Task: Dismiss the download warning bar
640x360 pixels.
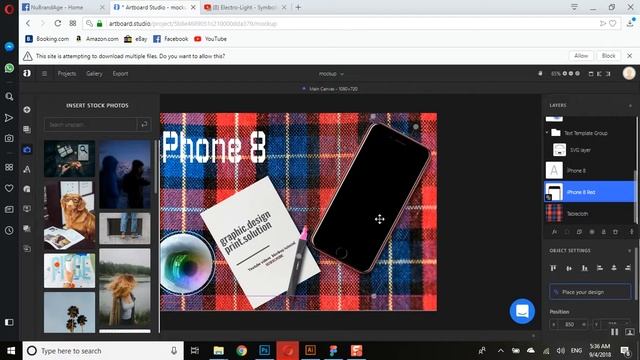Action: click(630, 56)
